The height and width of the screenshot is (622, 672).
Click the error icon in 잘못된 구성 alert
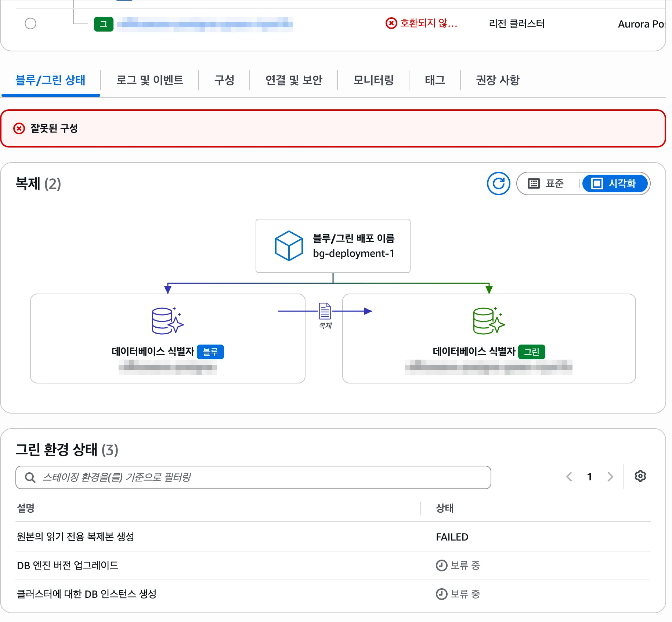pos(19,128)
